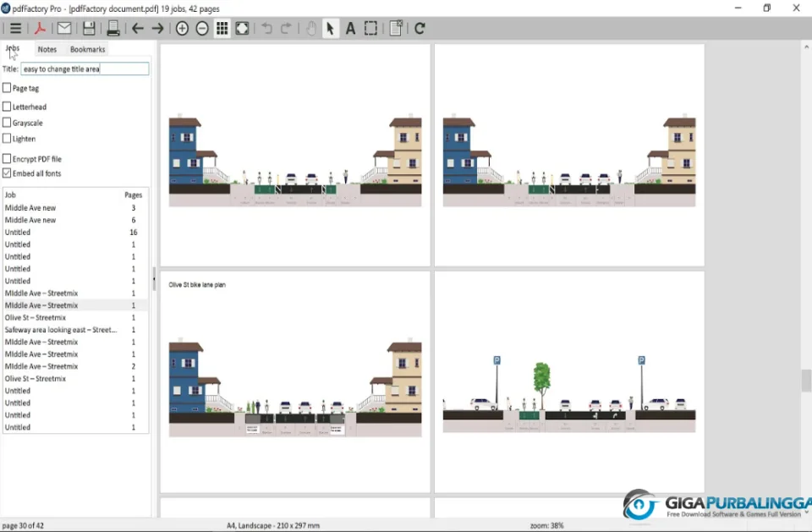
Task: Click the scrollbar up arrow
Action: point(806,47)
